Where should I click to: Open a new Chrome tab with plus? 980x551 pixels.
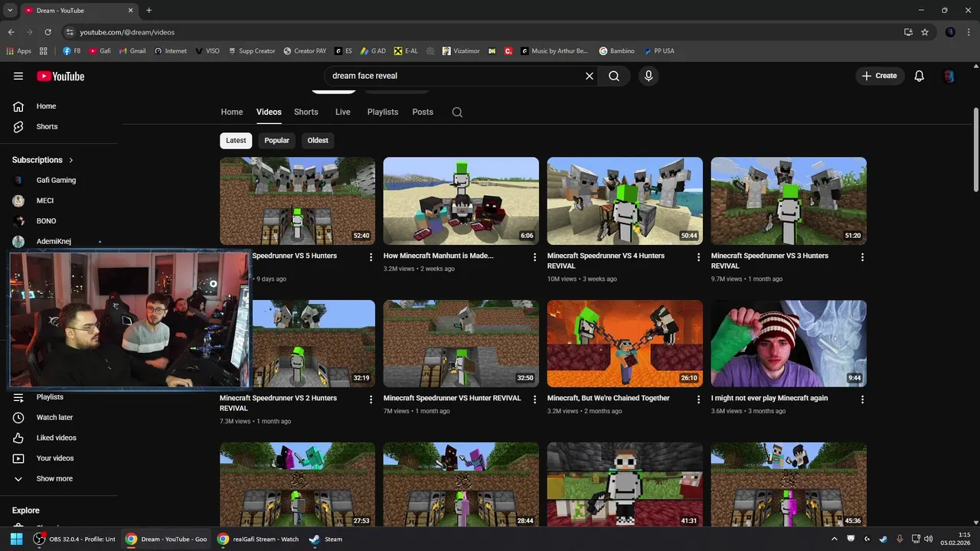point(149,11)
